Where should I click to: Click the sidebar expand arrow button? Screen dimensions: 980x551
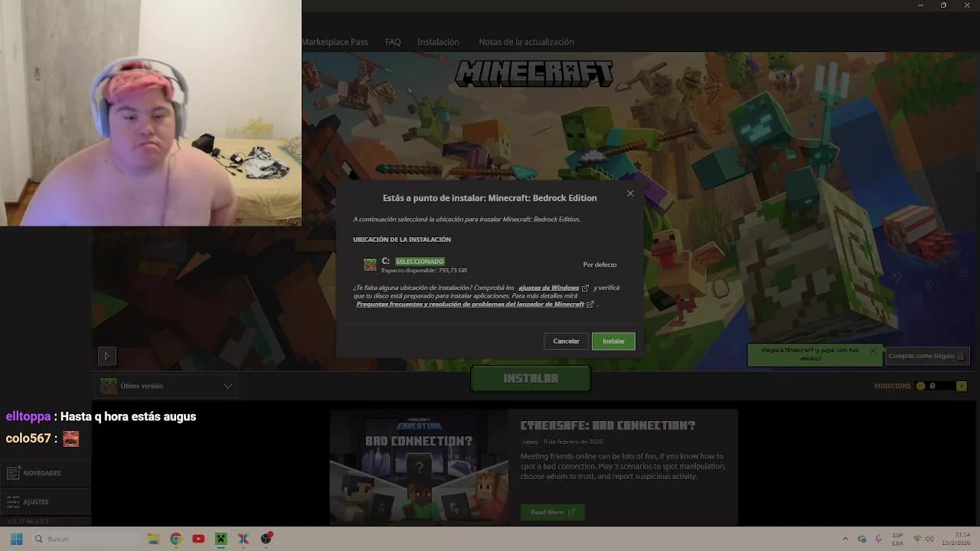point(106,356)
